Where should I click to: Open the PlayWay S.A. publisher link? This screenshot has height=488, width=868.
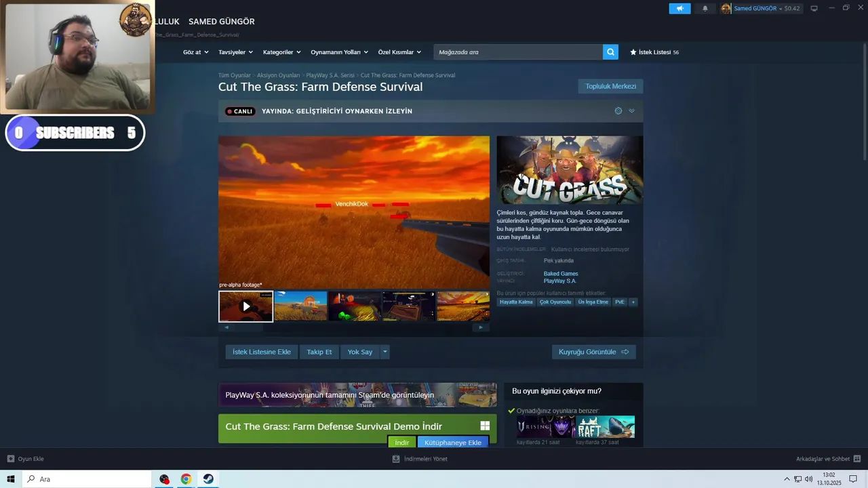click(x=560, y=281)
